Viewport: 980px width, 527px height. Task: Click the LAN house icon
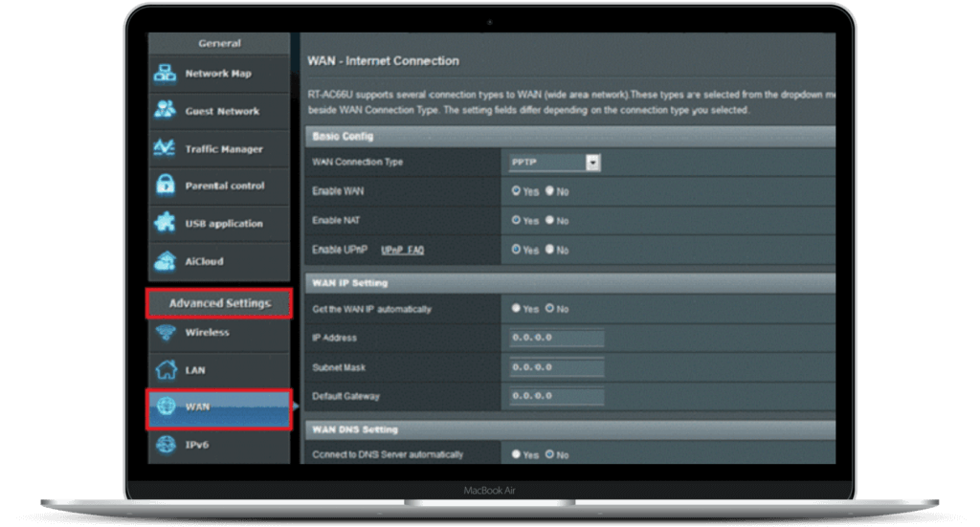(167, 369)
